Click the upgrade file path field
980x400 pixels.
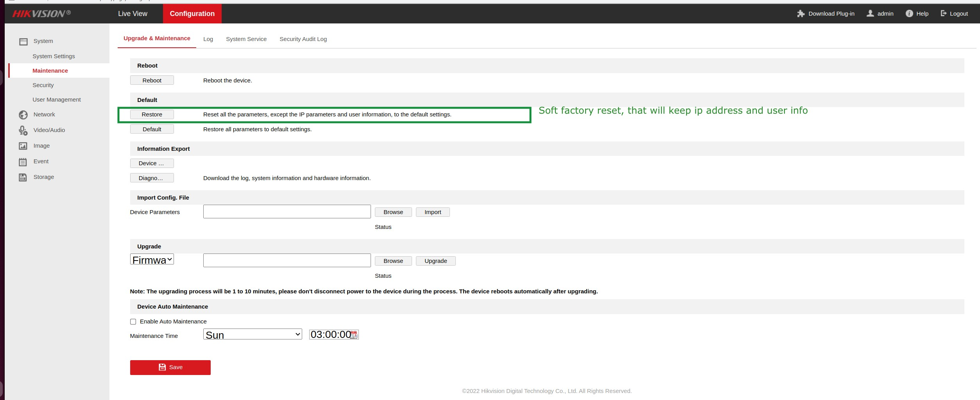click(287, 261)
